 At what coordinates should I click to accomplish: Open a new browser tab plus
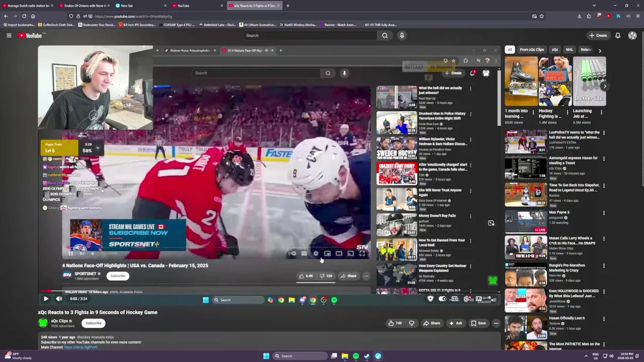click(288, 6)
